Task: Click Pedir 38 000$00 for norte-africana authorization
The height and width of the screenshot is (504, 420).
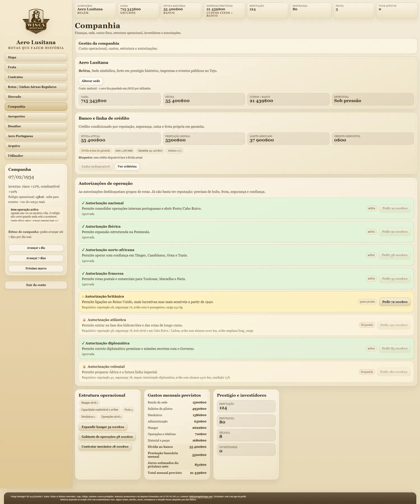Action: 395,255
